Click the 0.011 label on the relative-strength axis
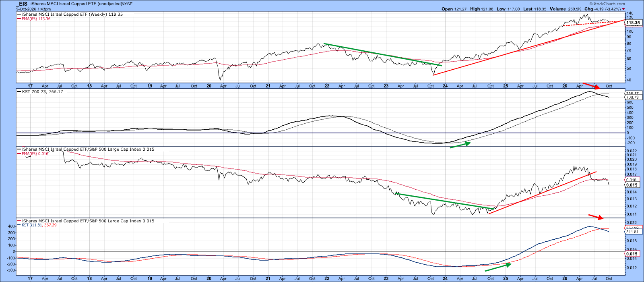Viewport: 644px width, 282px height. click(632, 214)
